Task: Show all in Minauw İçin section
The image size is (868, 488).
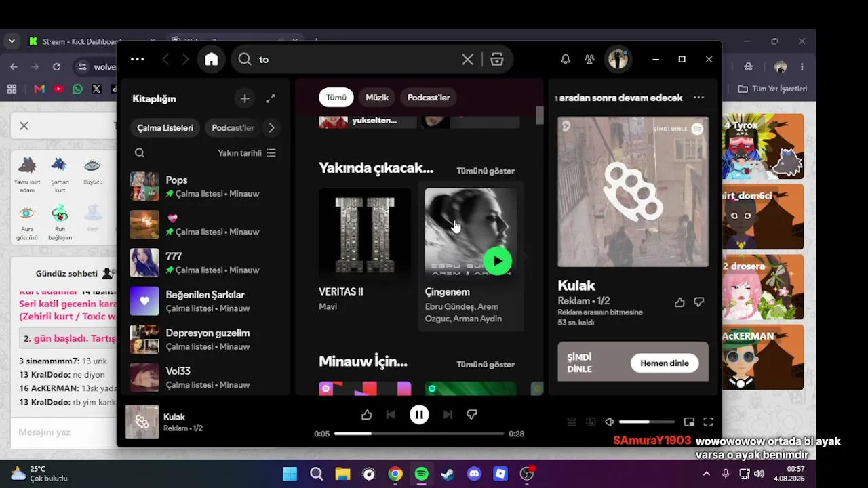Action: click(486, 364)
